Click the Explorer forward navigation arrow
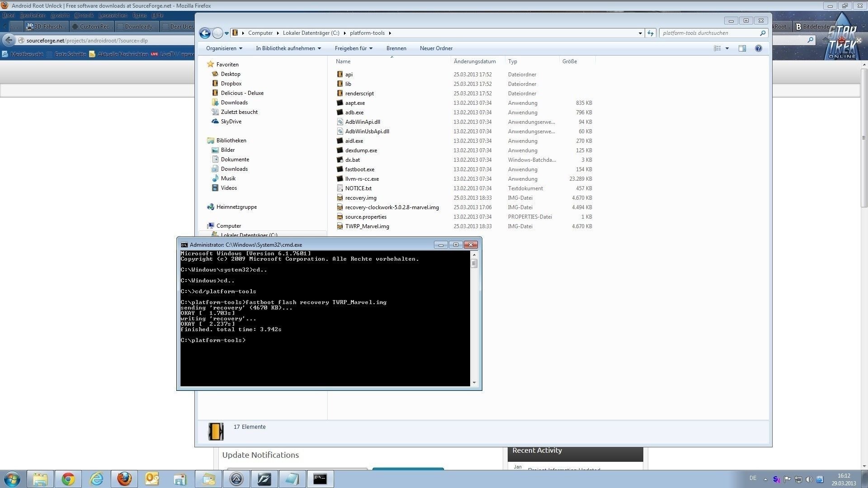The width and height of the screenshot is (868, 488). 217,33
